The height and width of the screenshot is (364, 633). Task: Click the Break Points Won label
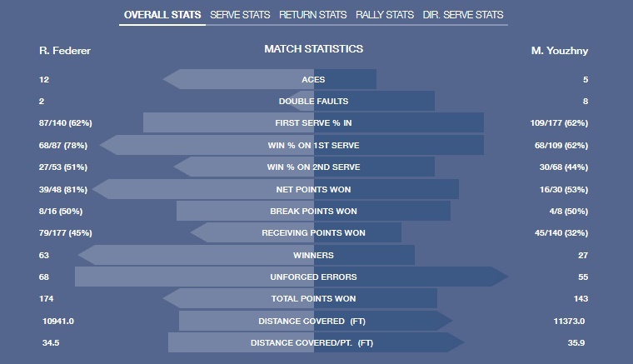click(313, 212)
